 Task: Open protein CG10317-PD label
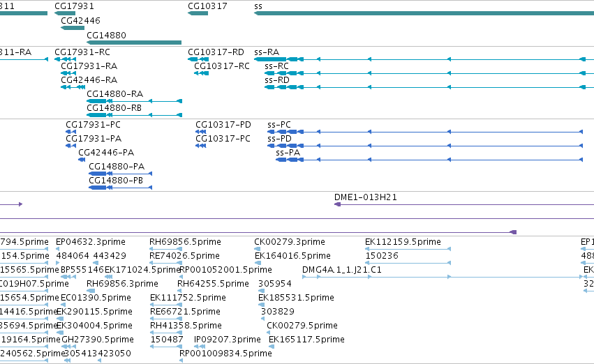[223, 125]
